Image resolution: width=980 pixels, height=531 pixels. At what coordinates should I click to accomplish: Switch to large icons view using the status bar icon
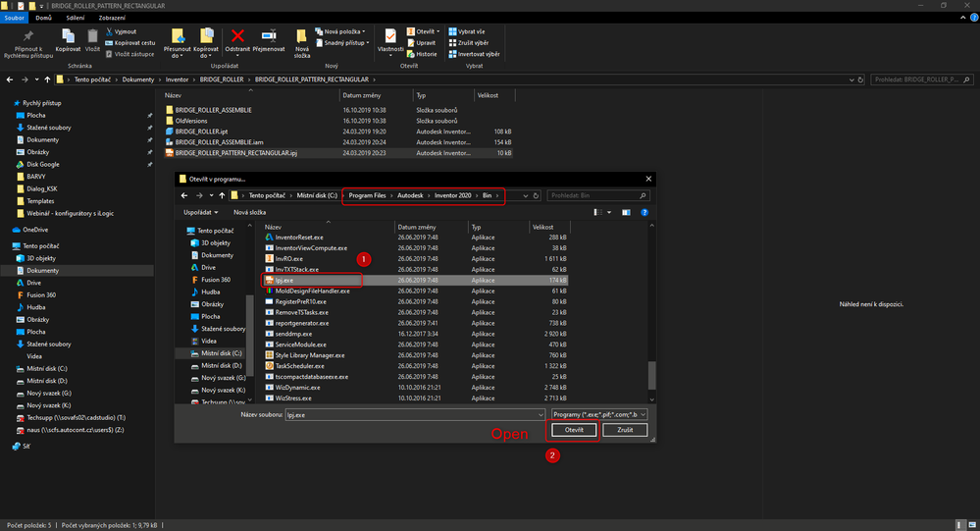click(x=970, y=525)
